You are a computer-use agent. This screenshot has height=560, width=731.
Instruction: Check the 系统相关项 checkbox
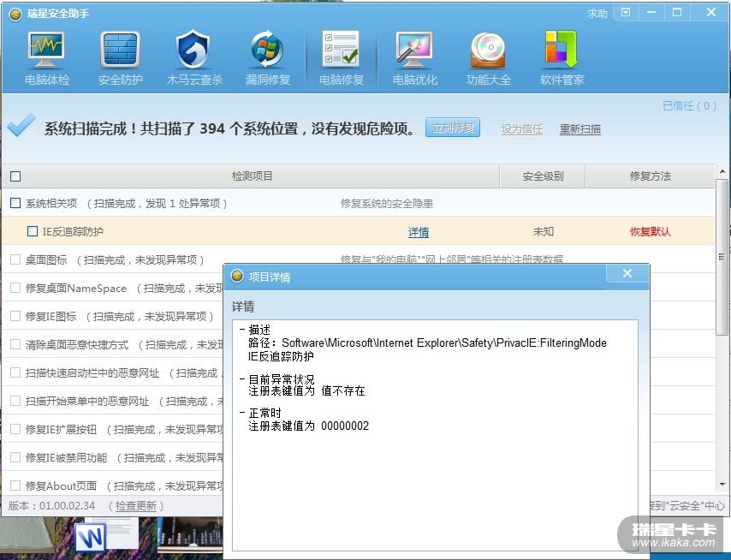pyautogui.click(x=15, y=203)
